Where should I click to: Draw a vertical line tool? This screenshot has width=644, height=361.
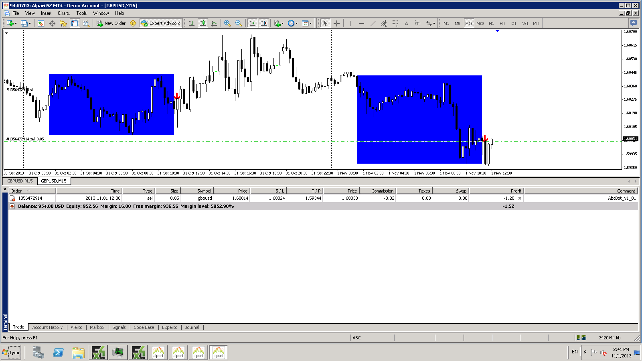[x=350, y=23]
